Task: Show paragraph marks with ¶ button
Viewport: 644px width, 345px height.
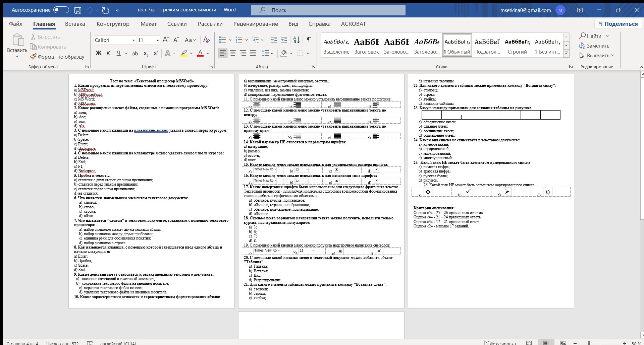Action: click(x=309, y=40)
